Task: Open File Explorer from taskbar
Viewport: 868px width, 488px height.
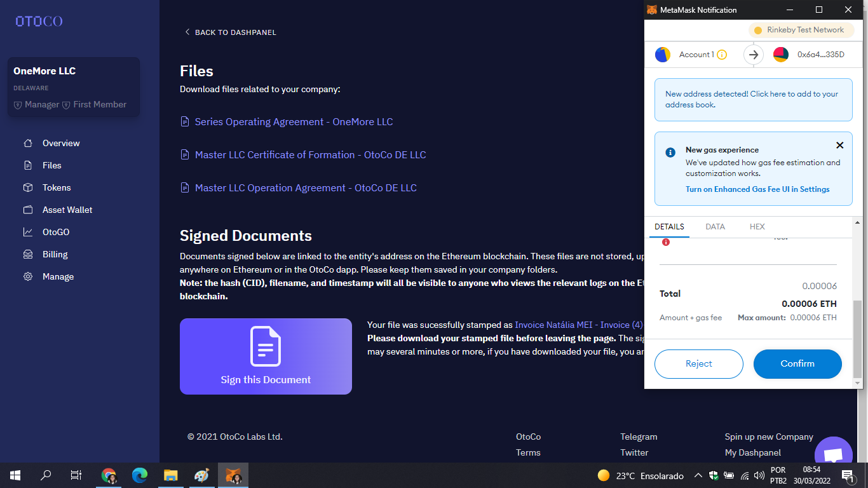Action: pyautogui.click(x=170, y=475)
